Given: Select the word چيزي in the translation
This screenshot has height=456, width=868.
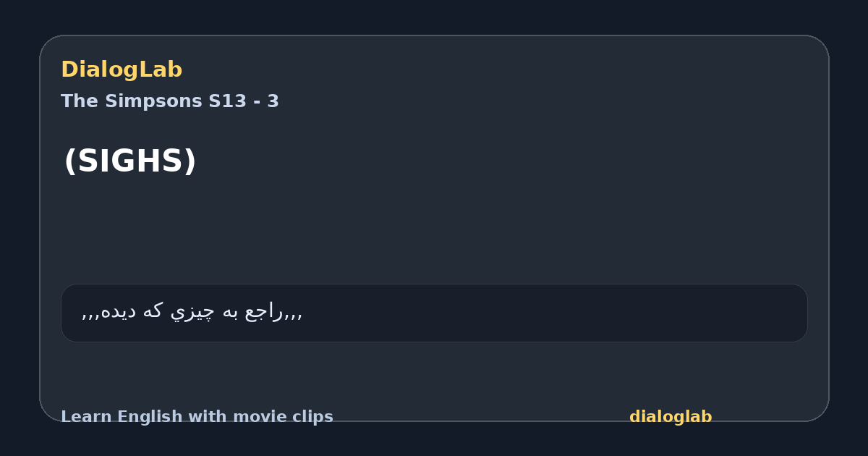Looking at the screenshot, I should (x=192, y=312).
